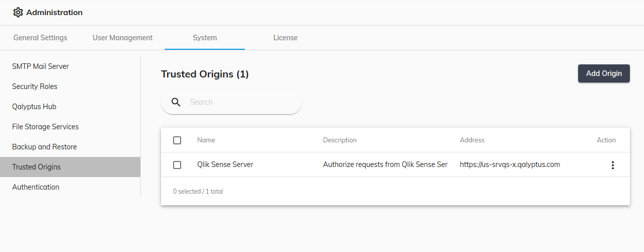644x252 pixels.
Task: Click the https://us-srvqs-x.qalyptus.com address
Action: click(510, 164)
